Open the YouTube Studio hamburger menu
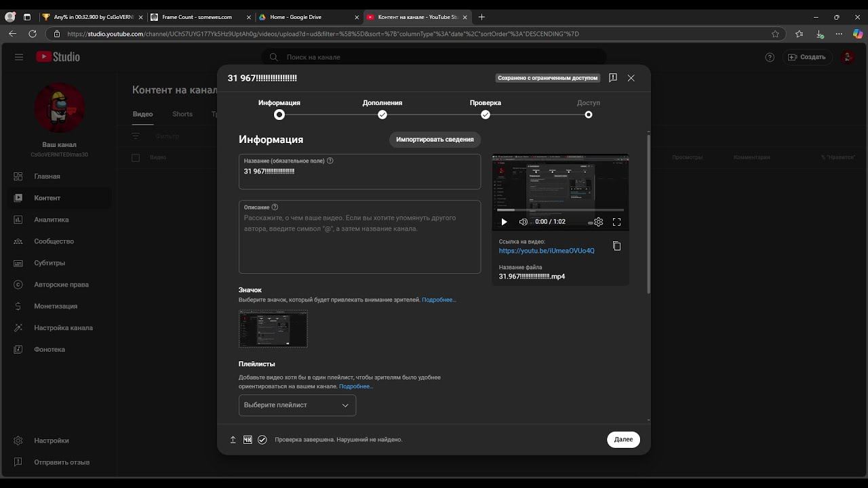 click(x=19, y=57)
